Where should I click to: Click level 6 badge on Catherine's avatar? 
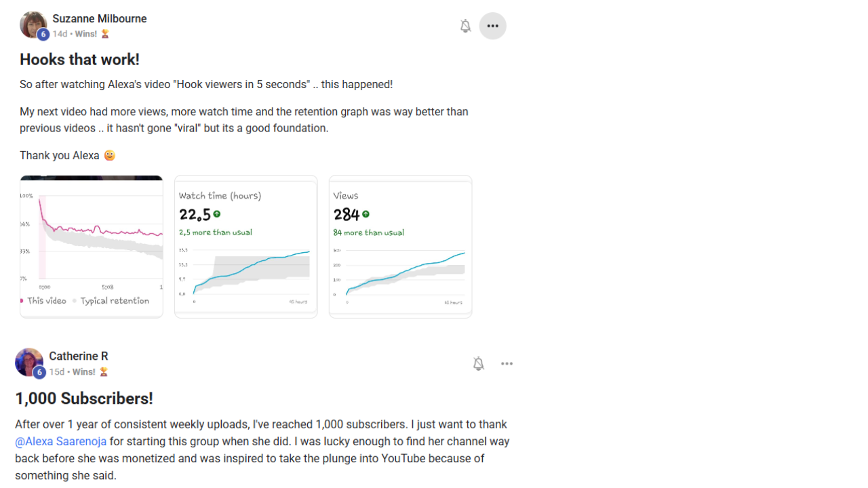click(39, 372)
